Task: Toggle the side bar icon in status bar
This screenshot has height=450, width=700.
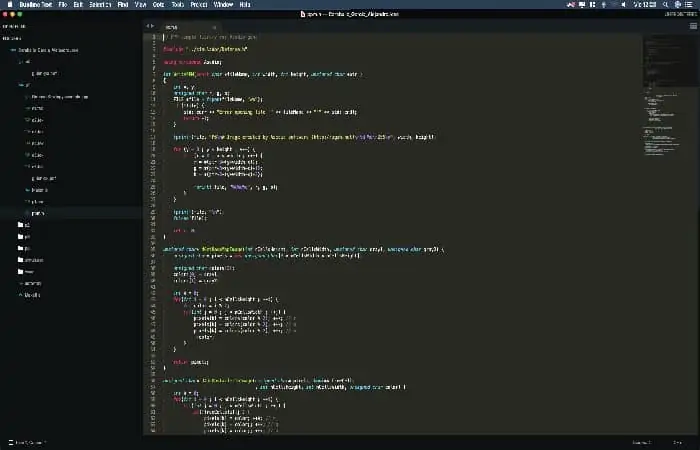Action: click(x=11, y=442)
